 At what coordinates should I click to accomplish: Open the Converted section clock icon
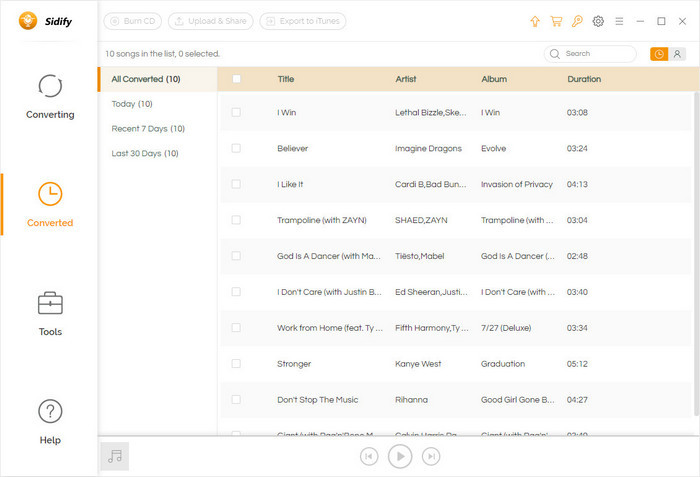pos(50,194)
